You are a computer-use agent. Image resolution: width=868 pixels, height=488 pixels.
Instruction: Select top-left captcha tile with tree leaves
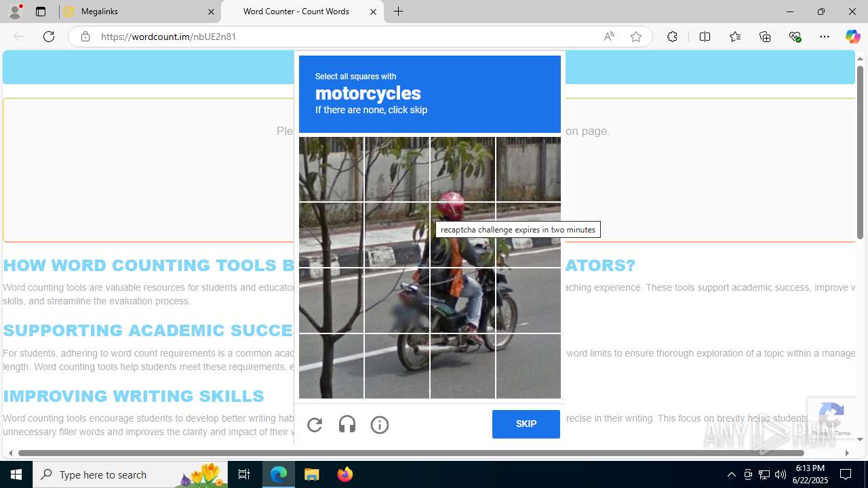coord(331,169)
